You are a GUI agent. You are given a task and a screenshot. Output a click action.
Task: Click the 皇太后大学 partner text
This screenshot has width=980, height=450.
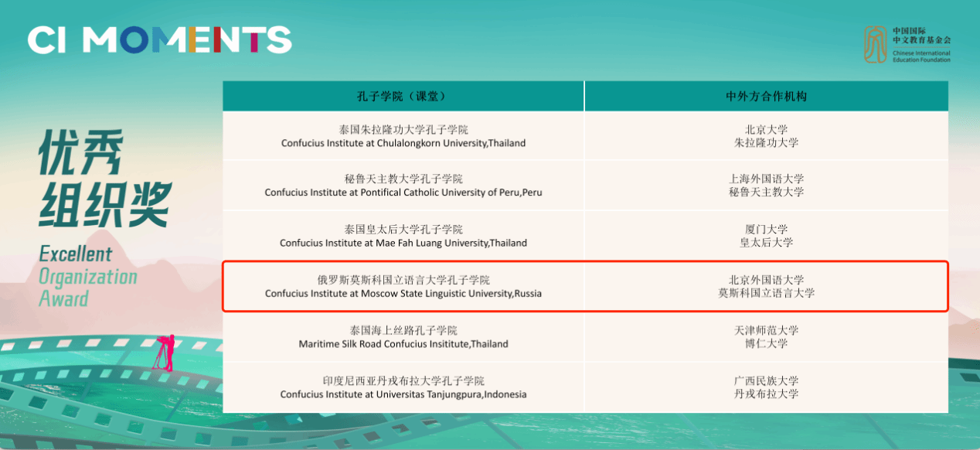click(x=766, y=243)
